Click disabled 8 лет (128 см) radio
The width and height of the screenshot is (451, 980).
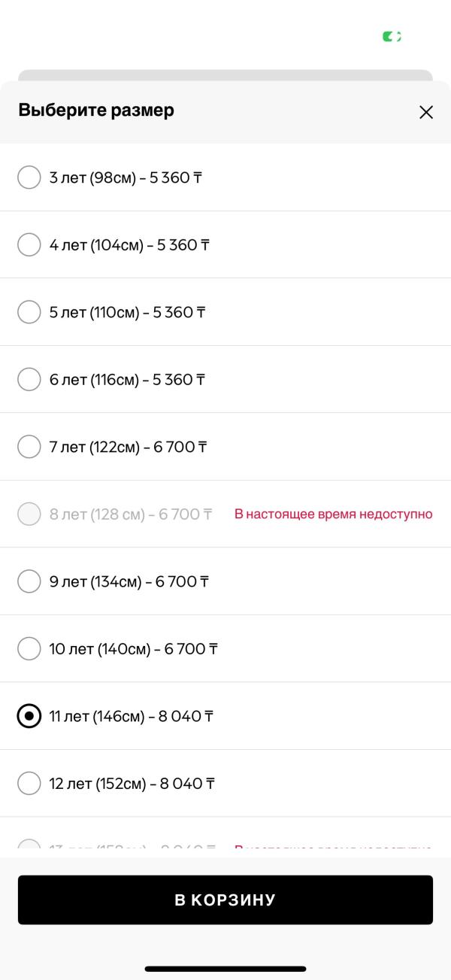[29, 514]
